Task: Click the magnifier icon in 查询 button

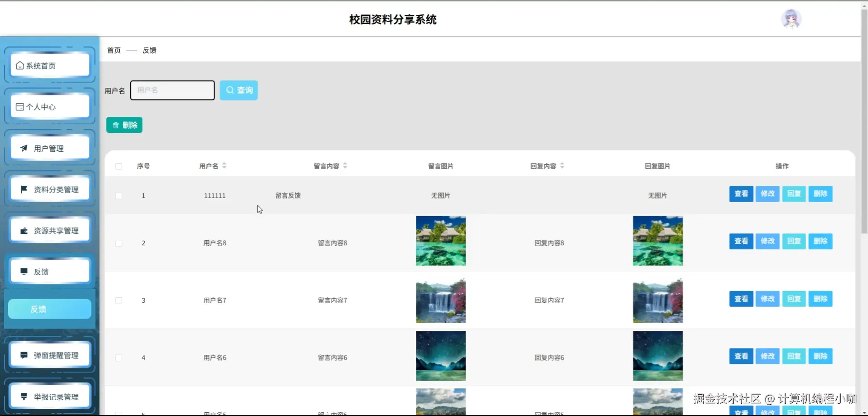Action: pos(230,90)
